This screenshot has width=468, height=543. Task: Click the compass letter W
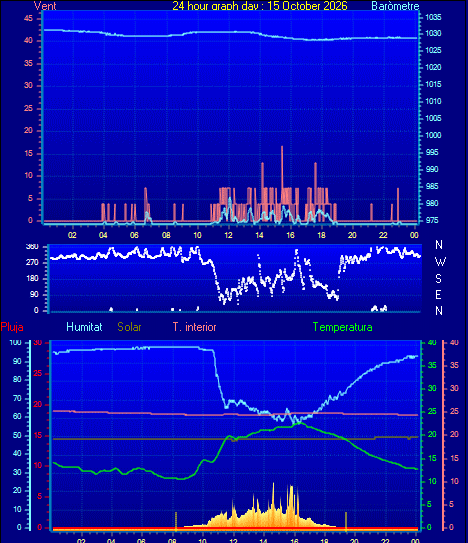(x=440, y=262)
